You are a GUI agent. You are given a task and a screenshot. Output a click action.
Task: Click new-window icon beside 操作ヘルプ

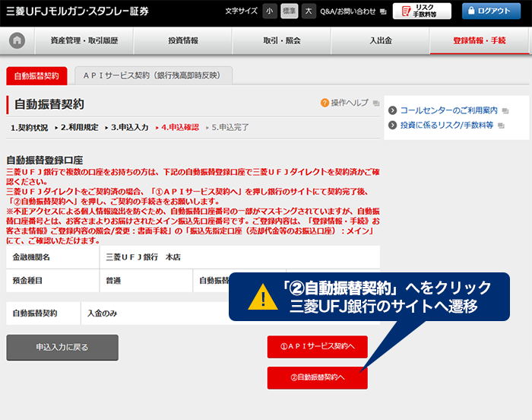[376, 103]
